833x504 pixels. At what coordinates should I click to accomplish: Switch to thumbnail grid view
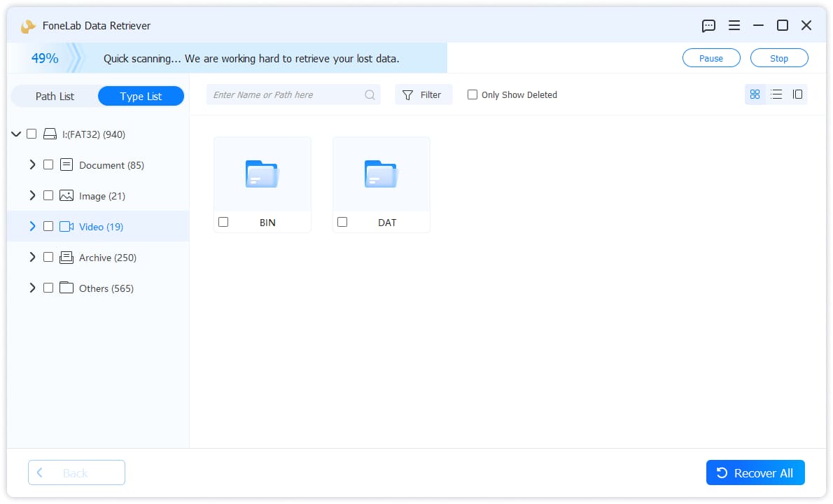755,94
